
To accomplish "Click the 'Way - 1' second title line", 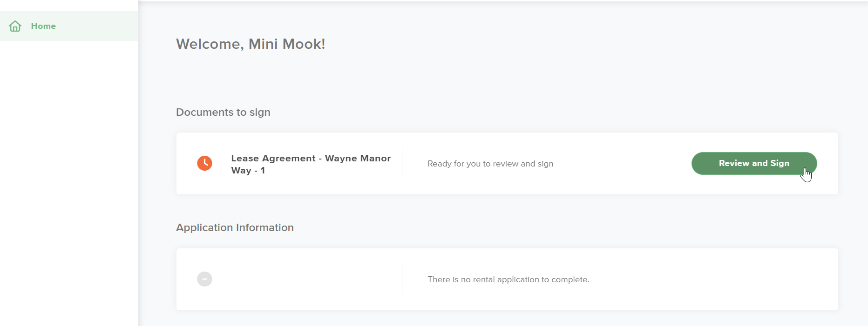I will (x=248, y=171).
